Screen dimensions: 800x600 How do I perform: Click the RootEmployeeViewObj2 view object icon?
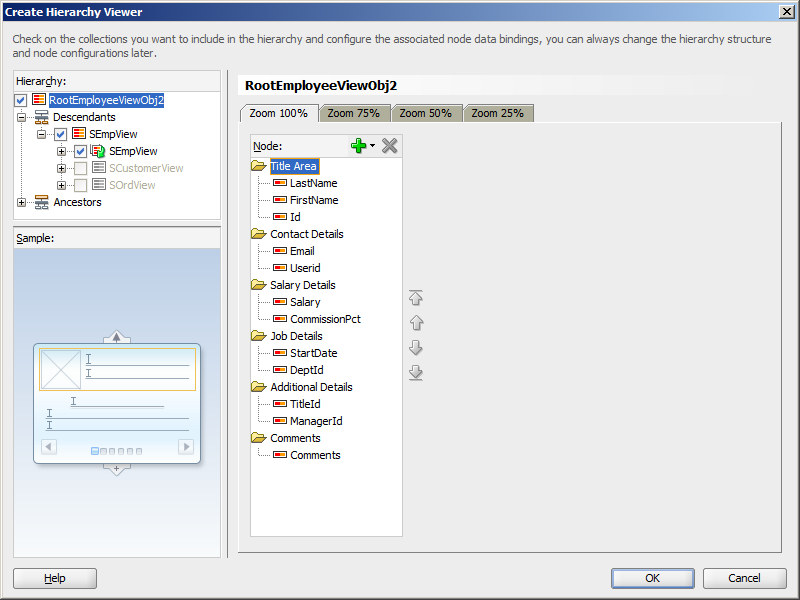39,99
